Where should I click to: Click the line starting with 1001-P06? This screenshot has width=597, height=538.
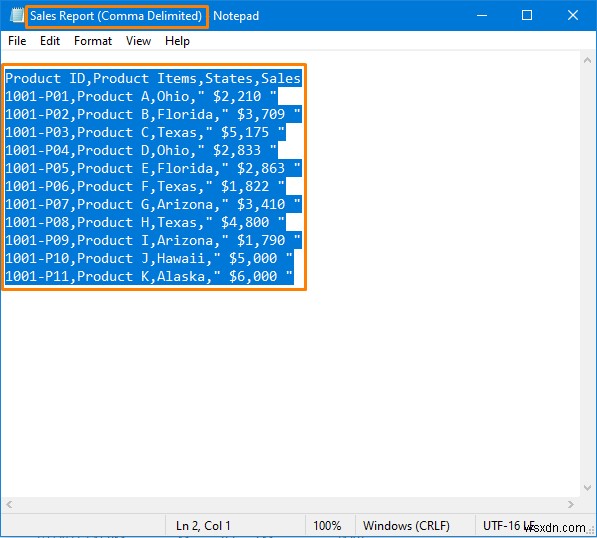(x=145, y=186)
